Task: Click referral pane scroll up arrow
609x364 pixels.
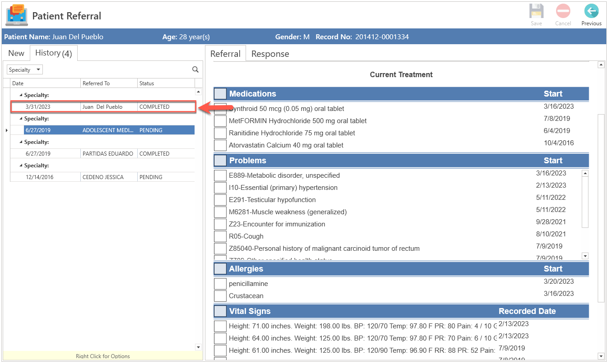Action: [x=601, y=65]
